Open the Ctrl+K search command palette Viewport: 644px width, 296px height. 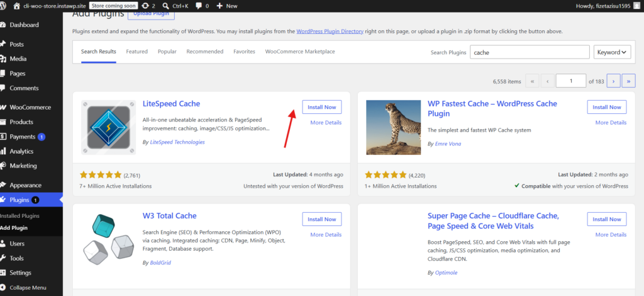pyautogui.click(x=175, y=6)
